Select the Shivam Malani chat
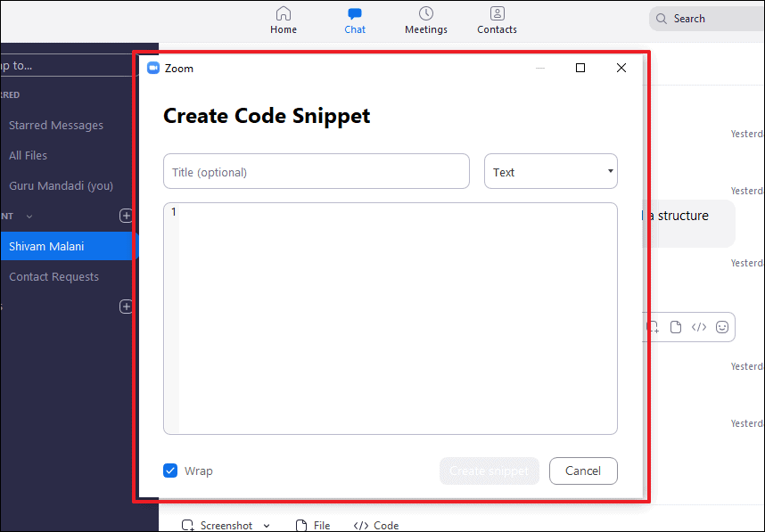765x532 pixels. [69, 246]
